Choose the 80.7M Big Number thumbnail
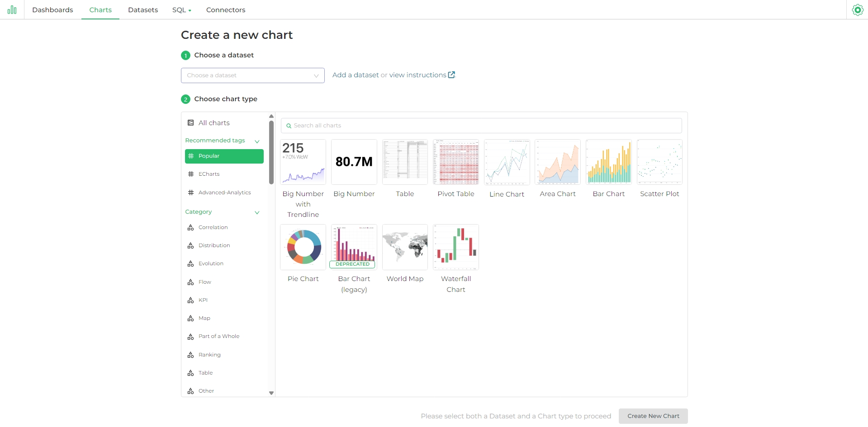The height and width of the screenshot is (427, 868). coord(354,162)
